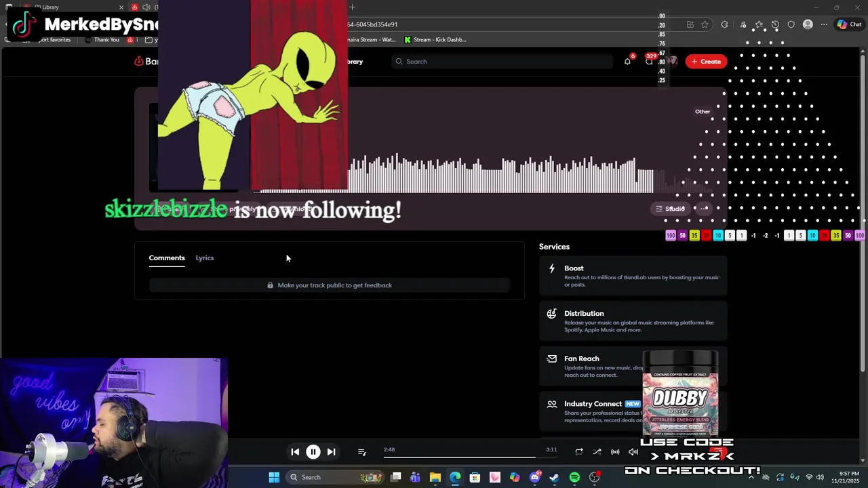Click the broadcast icon in player bar

615,452
